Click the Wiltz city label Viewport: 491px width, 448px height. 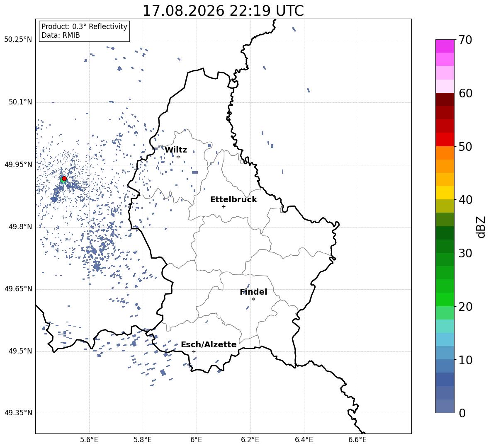coord(176,150)
